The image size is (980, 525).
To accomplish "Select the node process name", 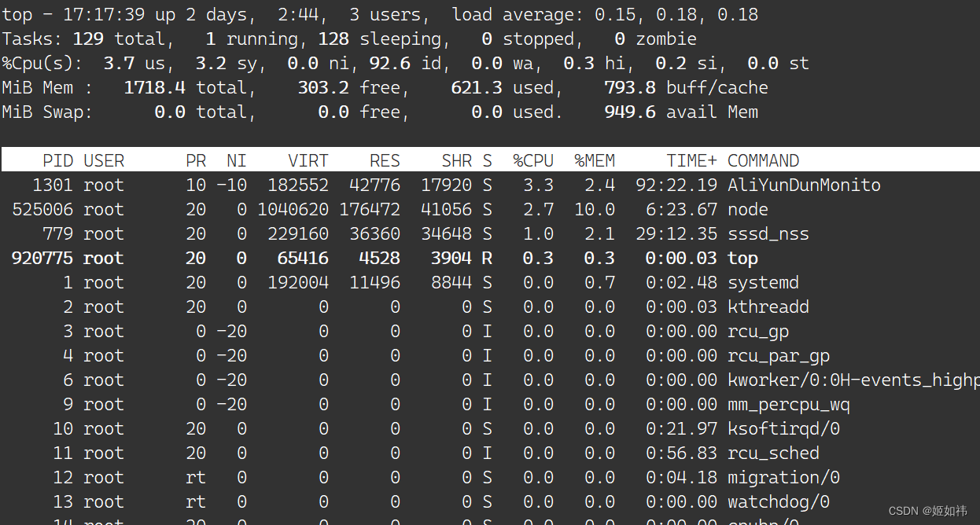I will click(748, 210).
